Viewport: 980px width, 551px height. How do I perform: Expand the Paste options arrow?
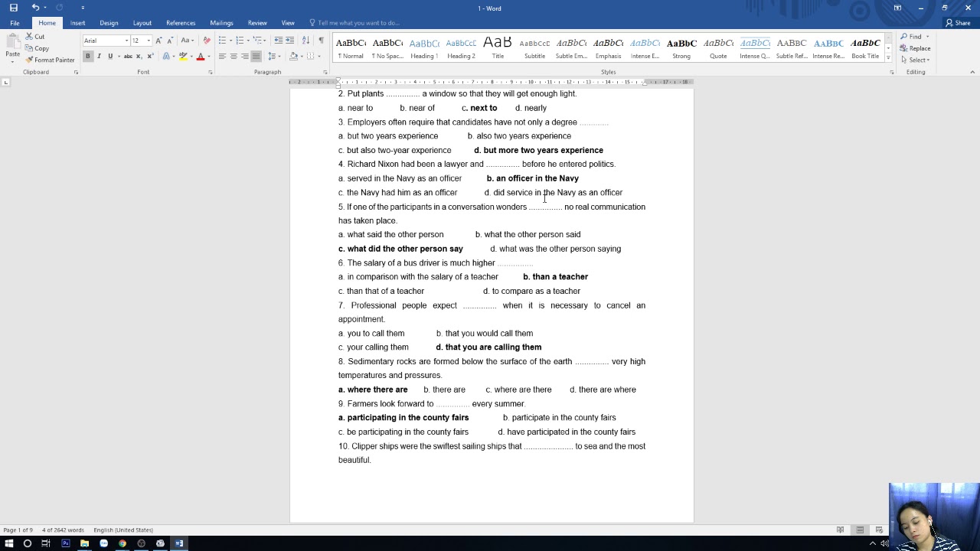pyautogui.click(x=12, y=60)
